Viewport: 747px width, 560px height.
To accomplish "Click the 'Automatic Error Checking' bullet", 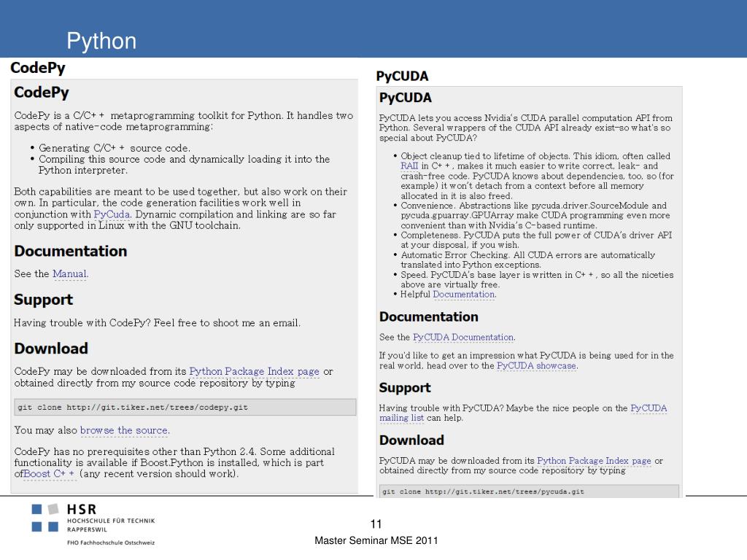I will click(x=528, y=260).
